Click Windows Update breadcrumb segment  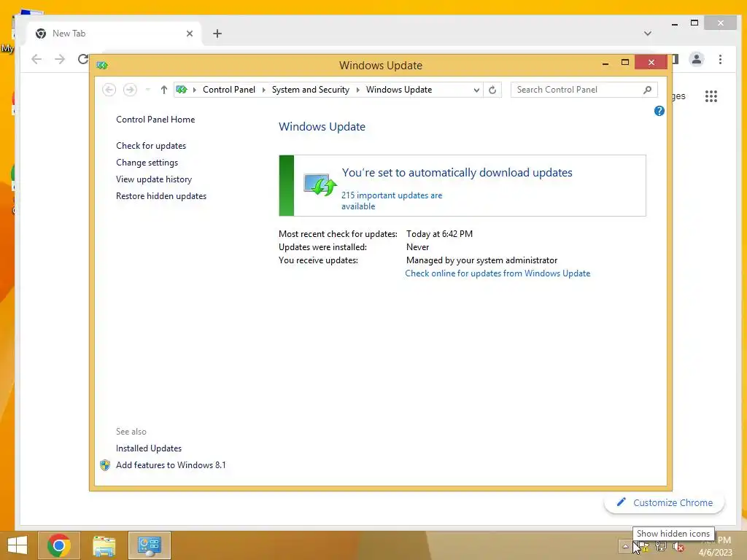pos(399,90)
